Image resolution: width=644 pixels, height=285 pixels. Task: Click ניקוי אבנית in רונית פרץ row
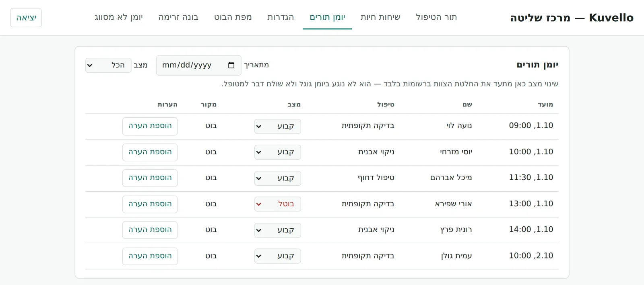pyautogui.click(x=376, y=230)
